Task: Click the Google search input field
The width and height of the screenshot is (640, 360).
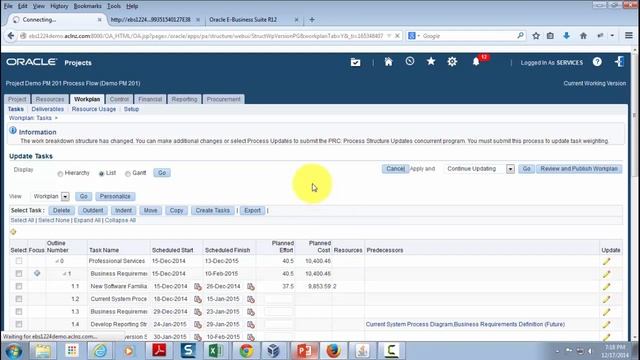Action: point(469,36)
